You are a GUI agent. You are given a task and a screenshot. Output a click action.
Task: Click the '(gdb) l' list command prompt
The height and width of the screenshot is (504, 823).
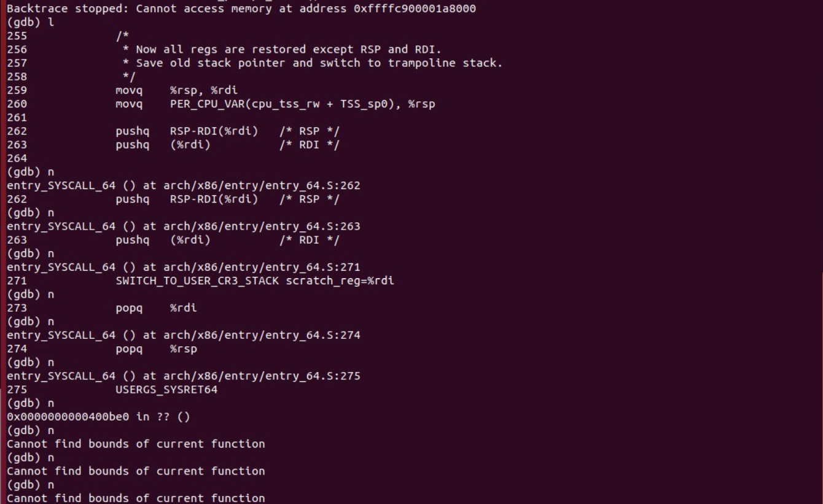(x=30, y=22)
